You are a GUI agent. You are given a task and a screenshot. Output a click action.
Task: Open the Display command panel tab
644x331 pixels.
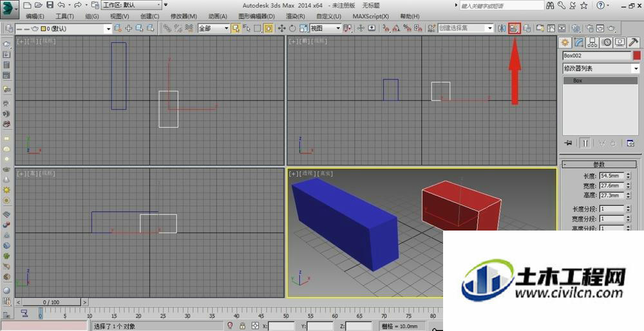tap(620, 43)
